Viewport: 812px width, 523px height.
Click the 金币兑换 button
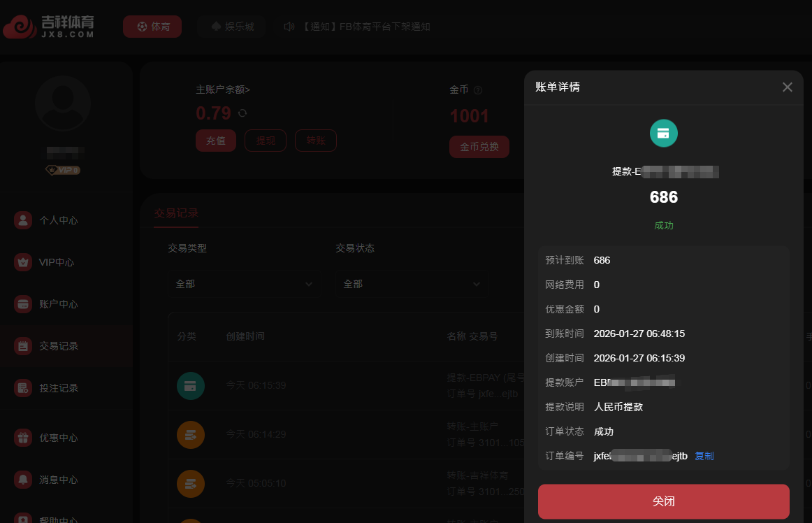pyautogui.click(x=479, y=147)
